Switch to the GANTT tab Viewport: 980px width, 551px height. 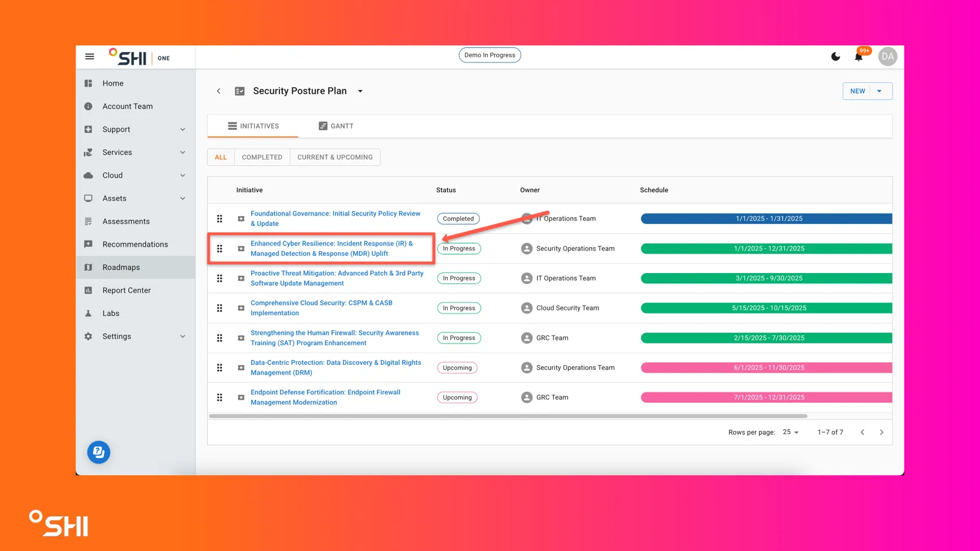tap(336, 126)
